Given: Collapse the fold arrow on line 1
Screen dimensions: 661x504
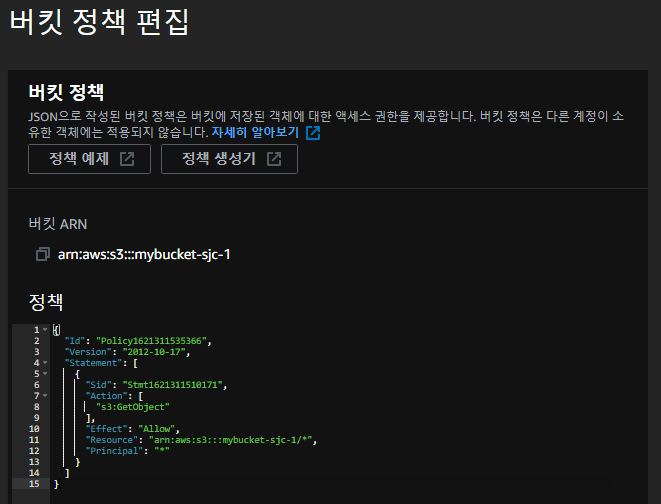Looking at the screenshot, I should coord(45,330).
